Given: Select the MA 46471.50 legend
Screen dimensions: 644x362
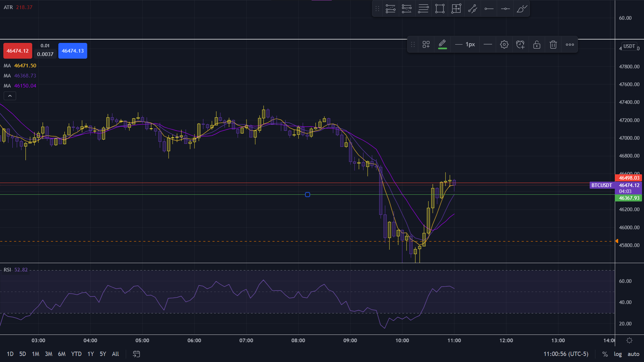Looking at the screenshot, I should coord(20,66).
